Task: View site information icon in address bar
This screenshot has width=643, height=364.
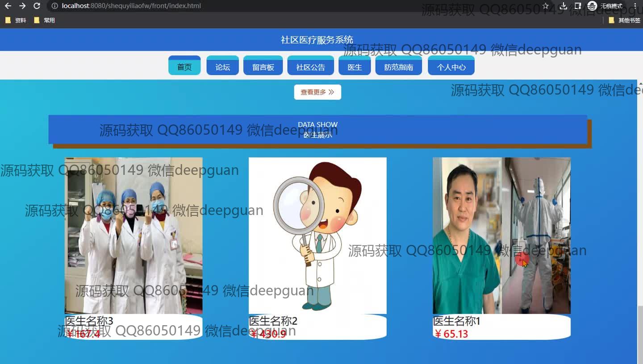Action: click(54, 6)
